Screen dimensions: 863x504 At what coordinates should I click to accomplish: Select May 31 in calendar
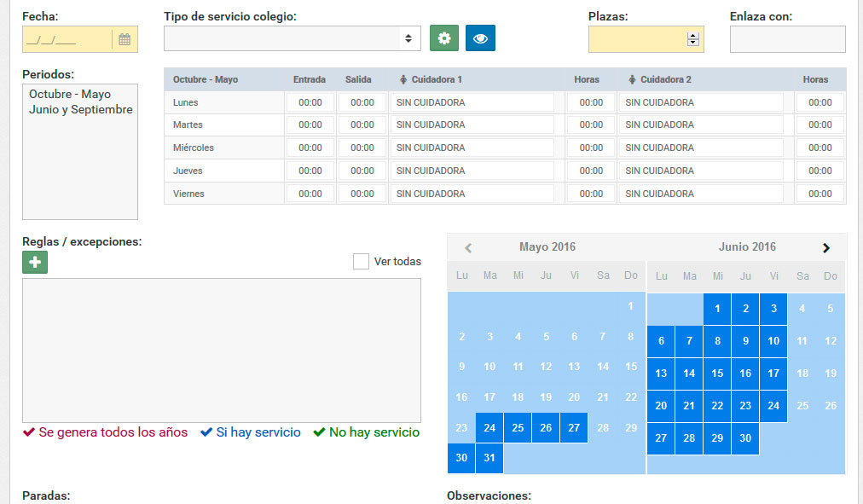[489, 458]
